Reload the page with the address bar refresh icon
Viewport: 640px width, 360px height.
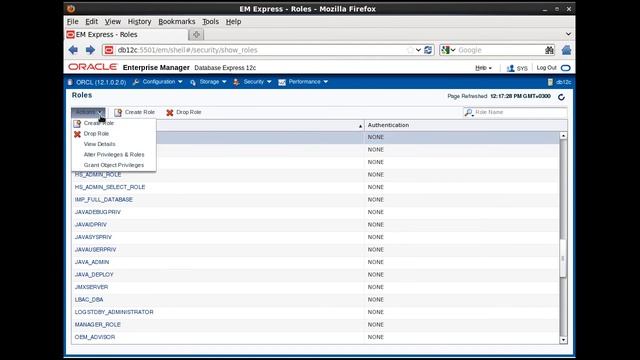(428, 50)
